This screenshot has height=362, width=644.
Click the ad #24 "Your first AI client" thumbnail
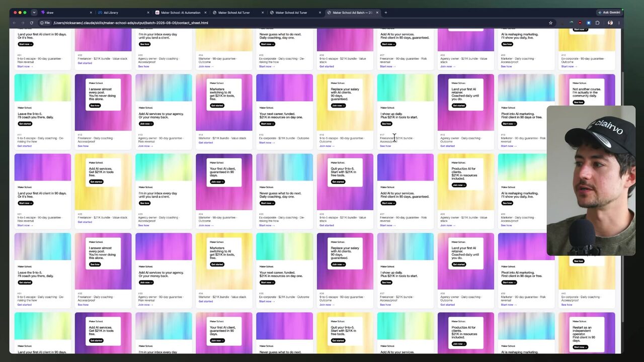[224, 182]
